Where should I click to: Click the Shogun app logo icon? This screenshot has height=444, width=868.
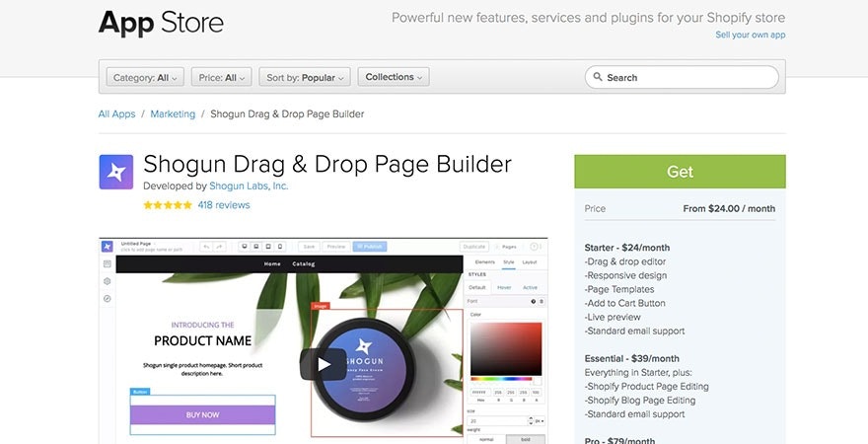[x=115, y=172]
